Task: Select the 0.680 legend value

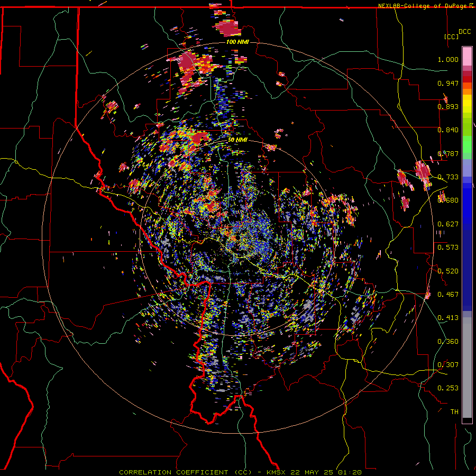Action: [x=448, y=200]
